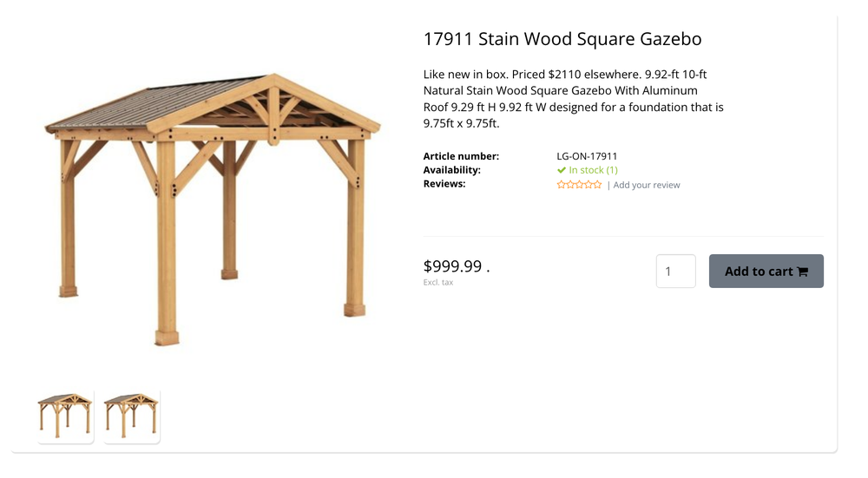Click the third review star
The height and width of the screenshot is (478, 868).
pos(579,185)
